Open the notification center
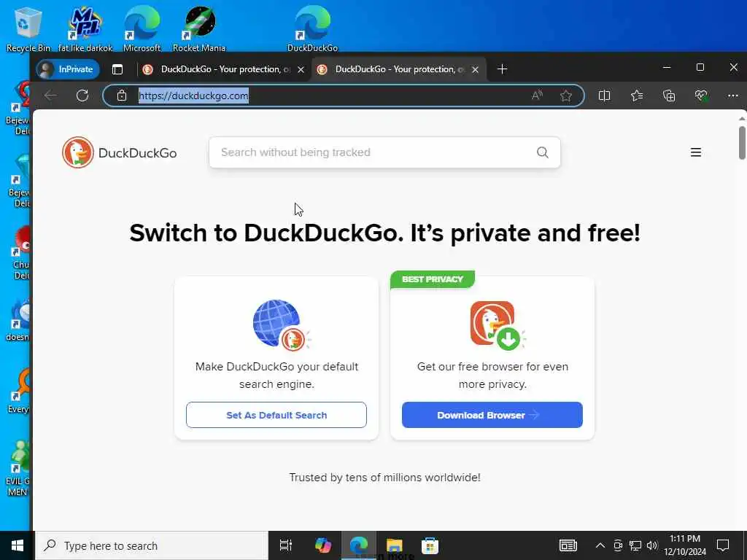 [x=723, y=545]
